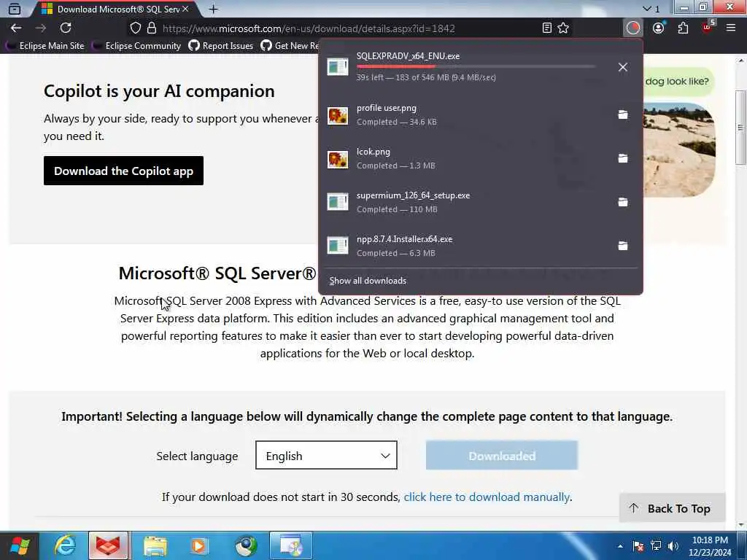Open Eclipse Main Site bookmark

[46, 46]
